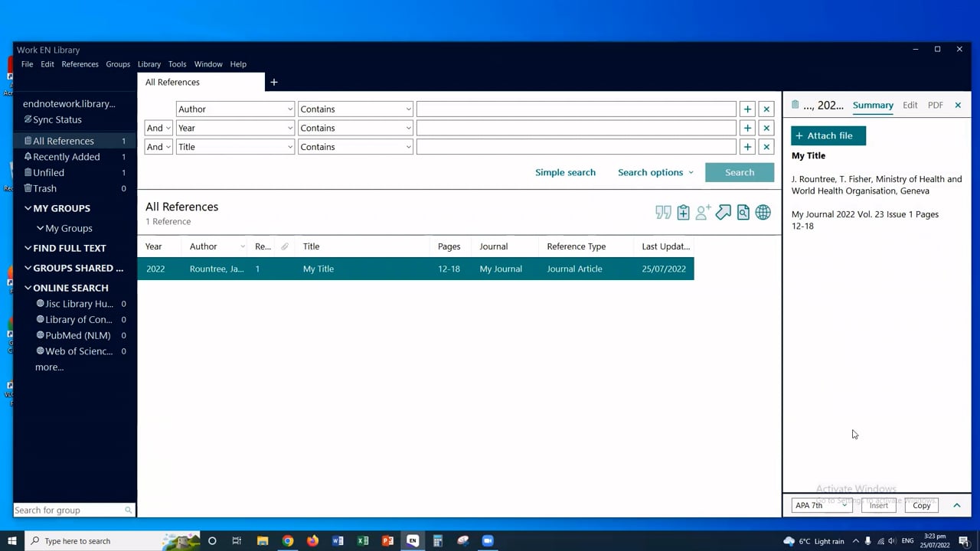Open the Author field dropdown

(235, 109)
